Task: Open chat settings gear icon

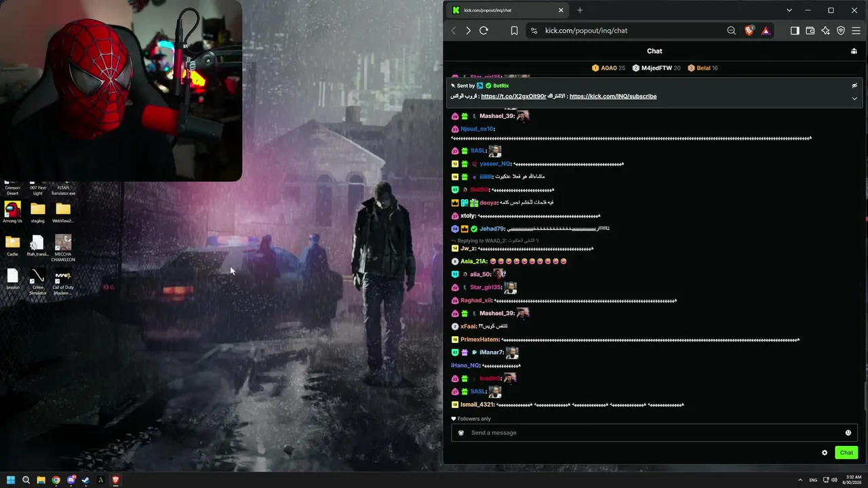Action: [825, 453]
